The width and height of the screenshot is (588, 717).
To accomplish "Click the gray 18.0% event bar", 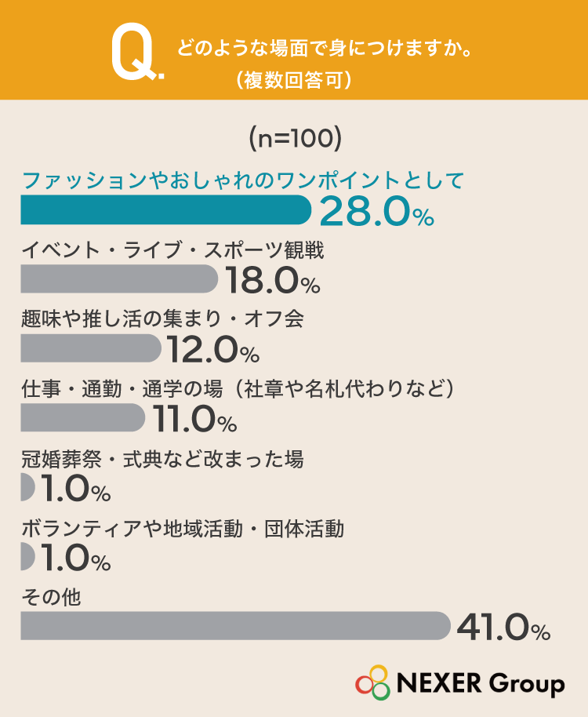I will pos(119,278).
